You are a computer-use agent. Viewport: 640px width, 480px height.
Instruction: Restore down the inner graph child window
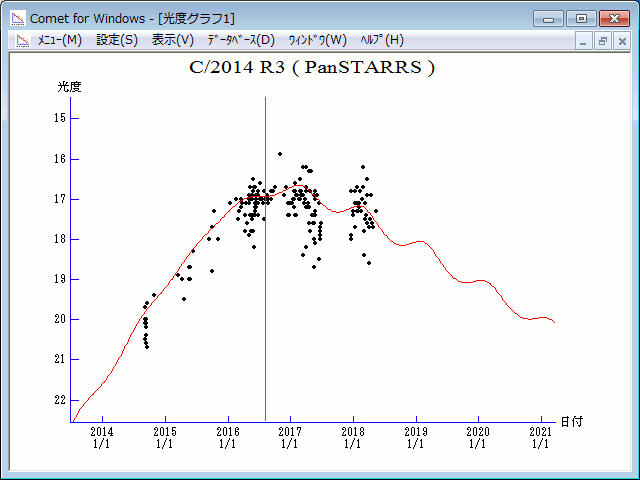603,41
